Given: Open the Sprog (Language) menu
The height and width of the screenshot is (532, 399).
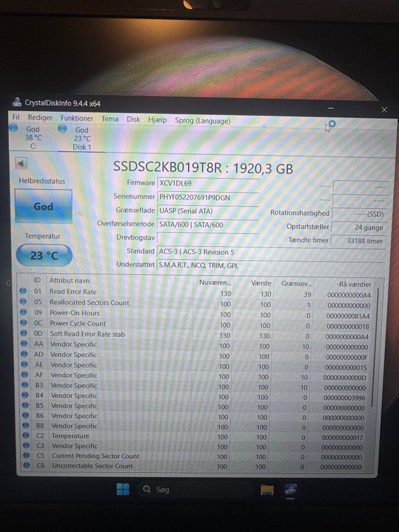Looking at the screenshot, I should point(202,121).
